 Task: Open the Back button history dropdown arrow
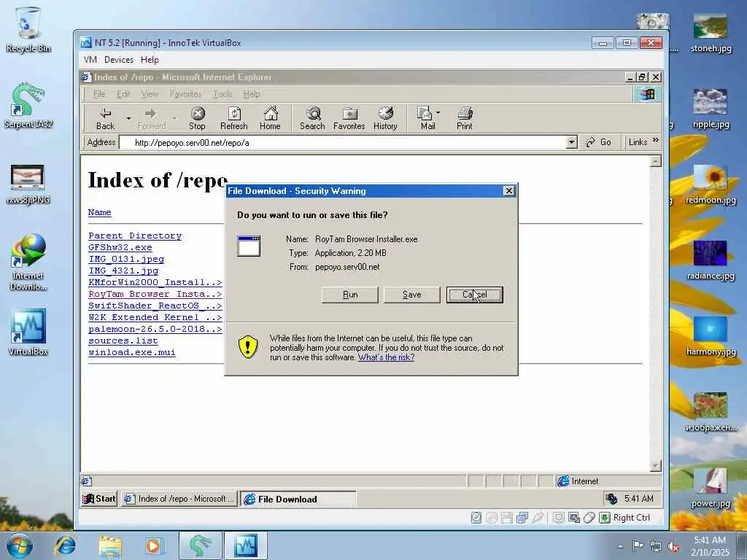point(128,119)
